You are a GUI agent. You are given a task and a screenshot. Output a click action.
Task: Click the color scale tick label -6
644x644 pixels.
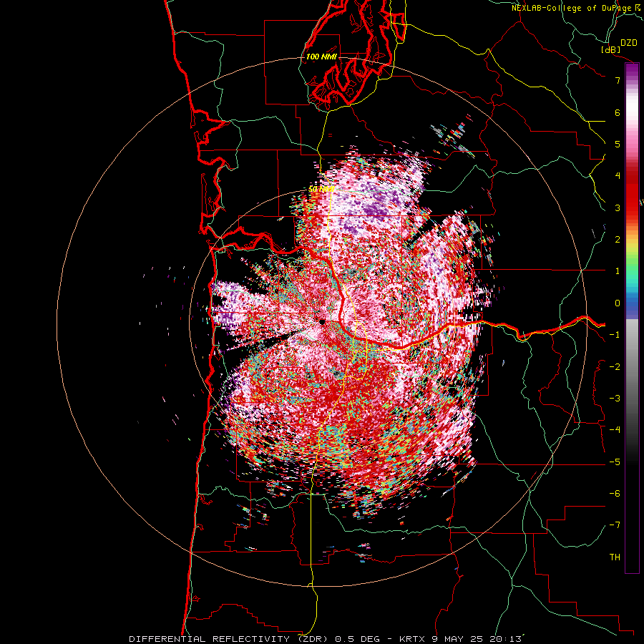click(615, 493)
